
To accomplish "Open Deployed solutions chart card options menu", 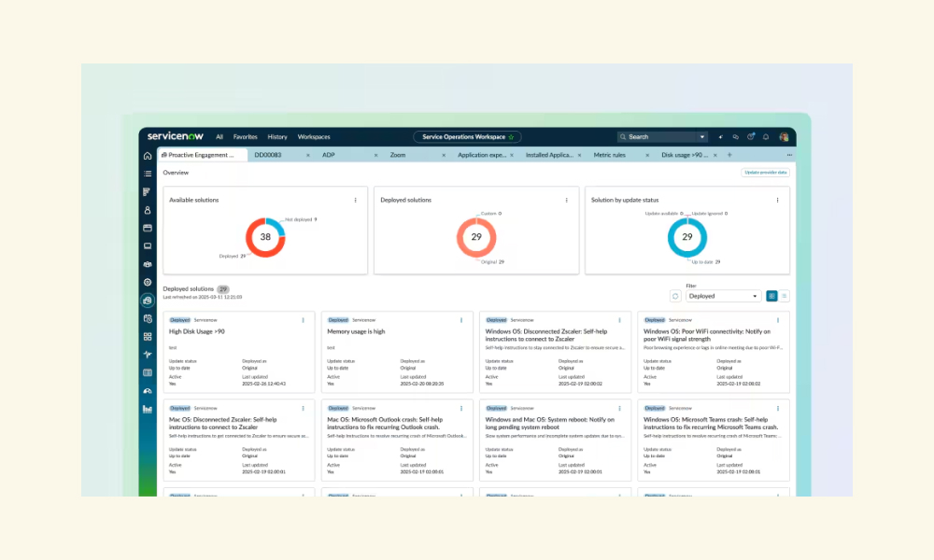I will coord(567,200).
